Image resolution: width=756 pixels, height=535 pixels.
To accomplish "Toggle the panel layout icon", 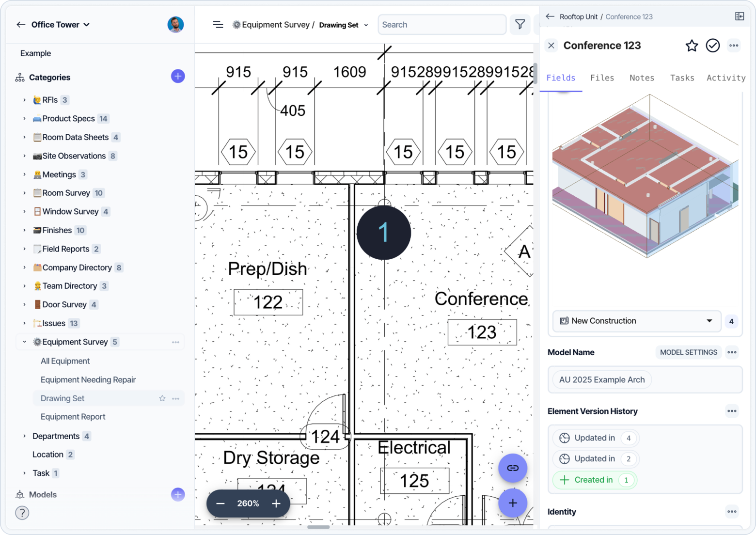I will tap(740, 16).
